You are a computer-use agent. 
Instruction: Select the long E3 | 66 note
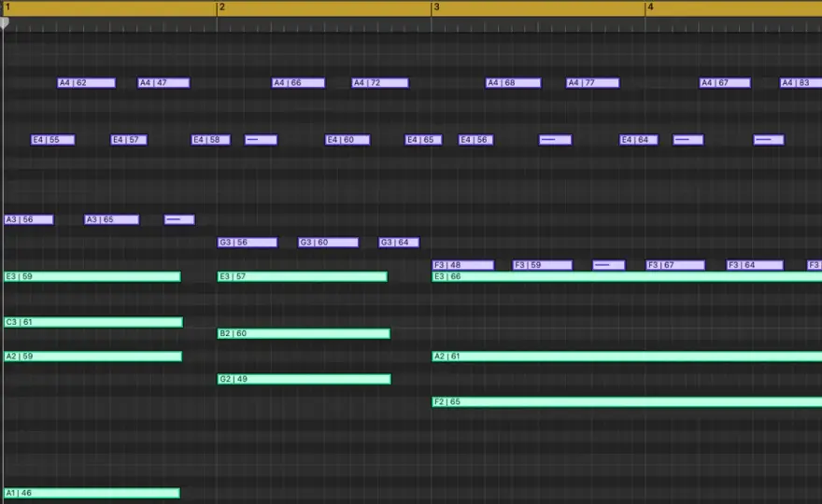[627, 276]
